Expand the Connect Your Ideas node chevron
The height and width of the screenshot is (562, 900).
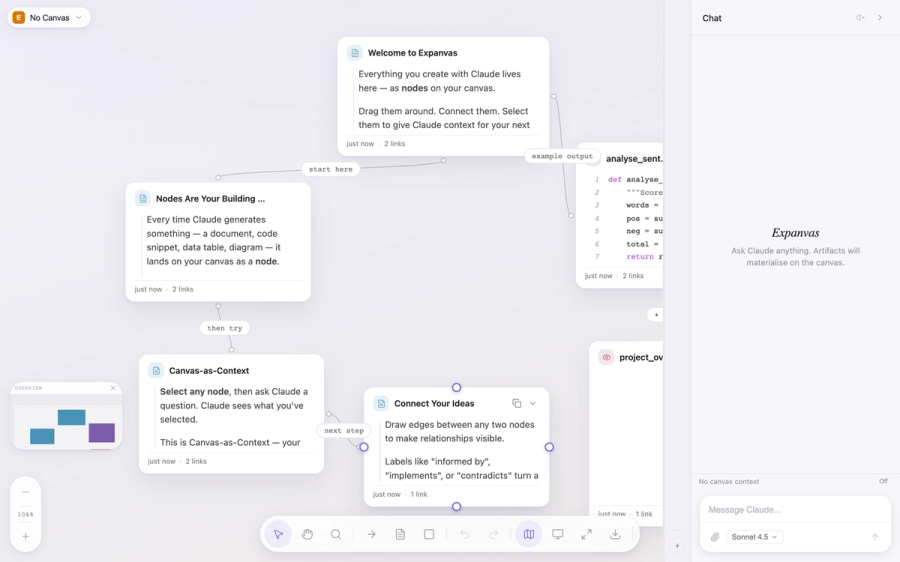(533, 404)
